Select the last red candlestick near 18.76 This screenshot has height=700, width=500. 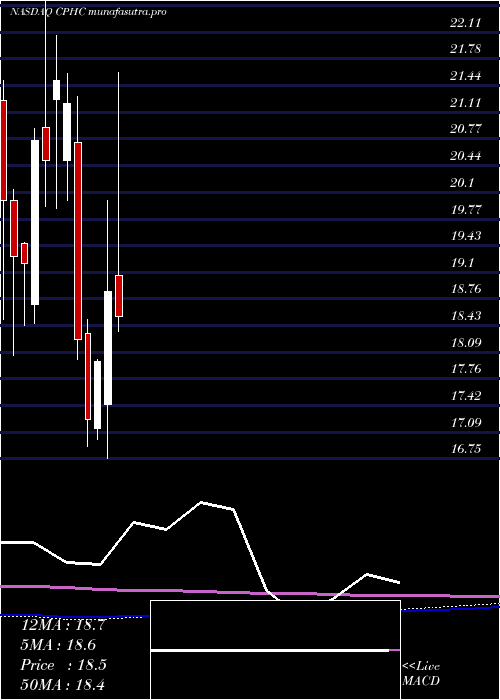119,296
